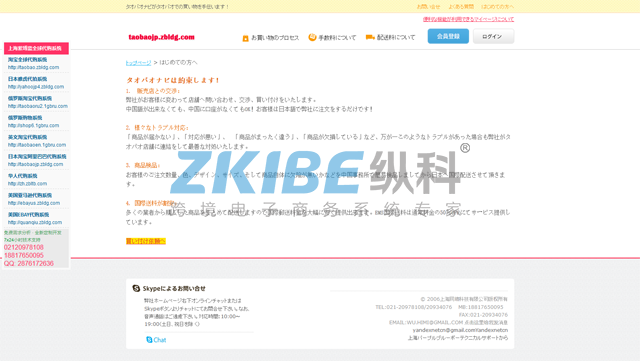Open sidebar link http://taobaojp.zbldg.com
This screenshot has height=361, width=640.
coord(36,164)
